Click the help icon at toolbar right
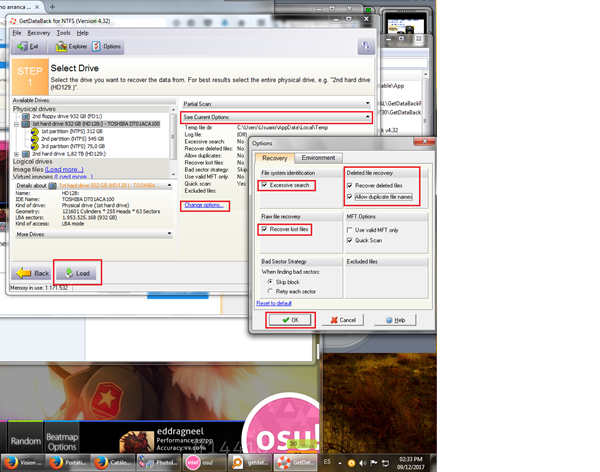 coord(366,46)
